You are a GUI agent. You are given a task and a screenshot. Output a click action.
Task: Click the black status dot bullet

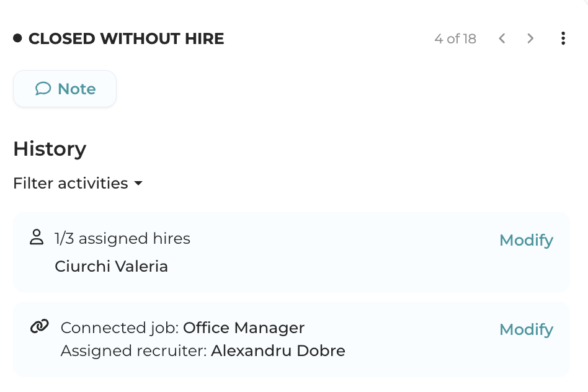[17, 38]
